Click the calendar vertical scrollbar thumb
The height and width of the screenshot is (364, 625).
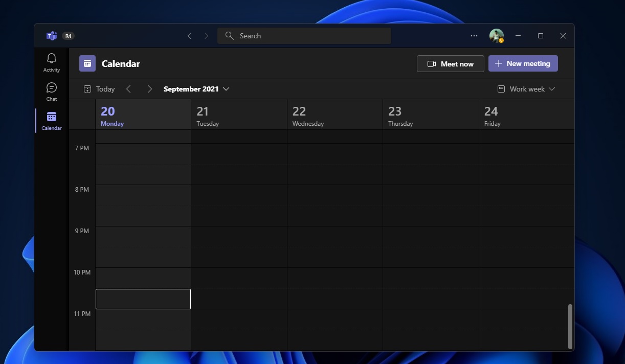(x=570, y=326)
